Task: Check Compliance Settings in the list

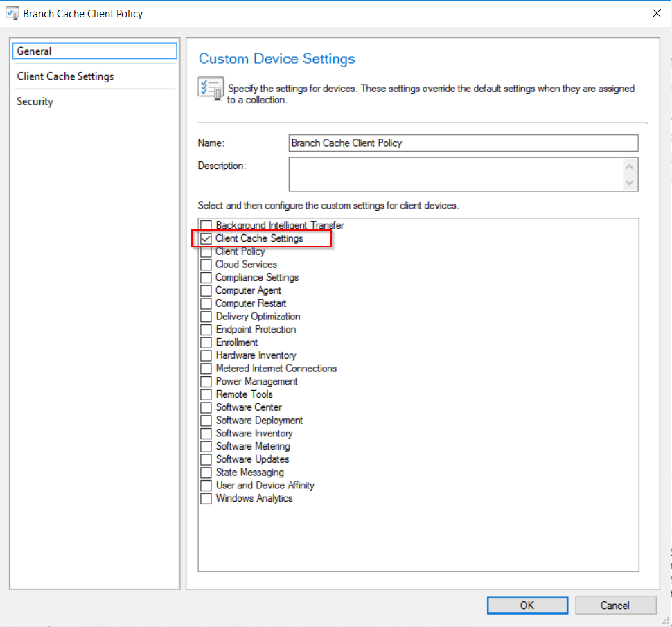Action: click(206, 277)
